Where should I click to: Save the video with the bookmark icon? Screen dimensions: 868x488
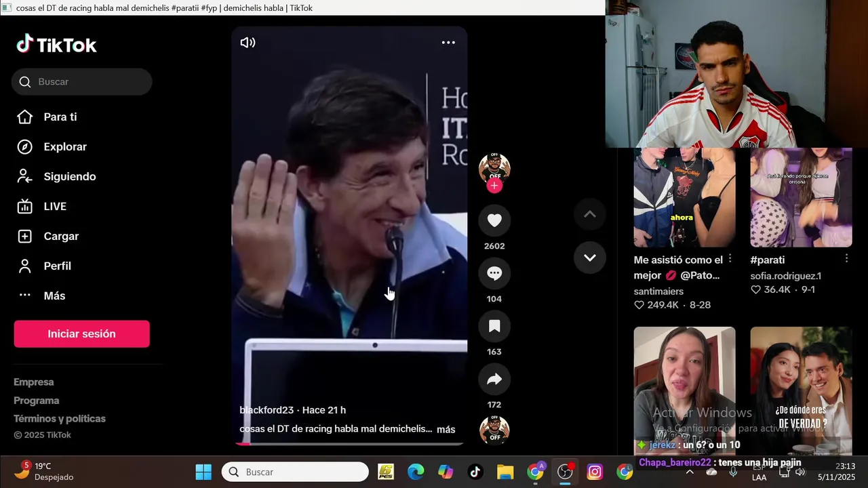(x=494, y=326)
